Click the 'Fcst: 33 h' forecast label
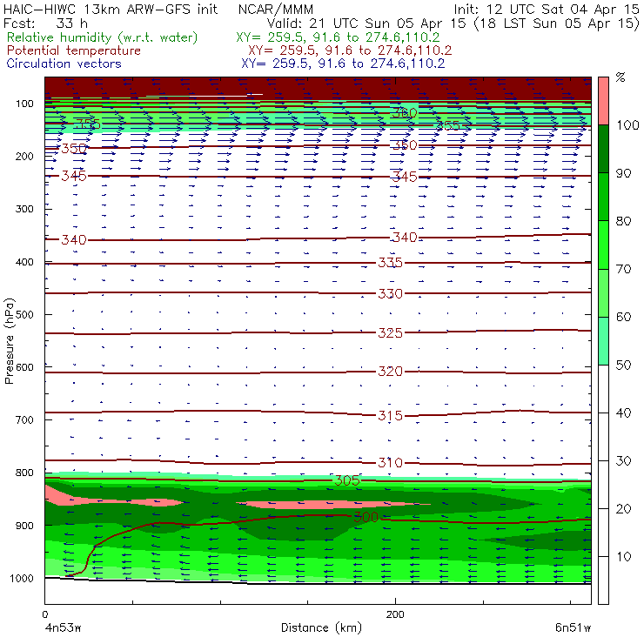The width and height of the screenshot is (644, 644). (x=45, y=23)
